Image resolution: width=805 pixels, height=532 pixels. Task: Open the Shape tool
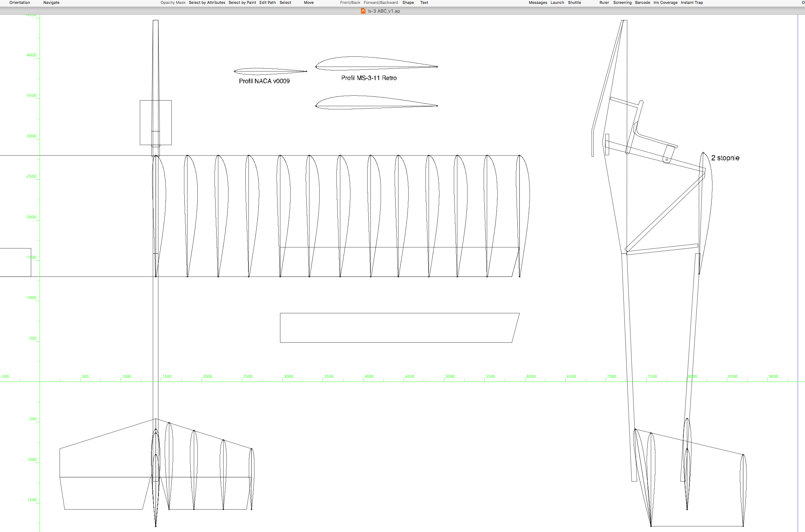click(x=408, y=2)
